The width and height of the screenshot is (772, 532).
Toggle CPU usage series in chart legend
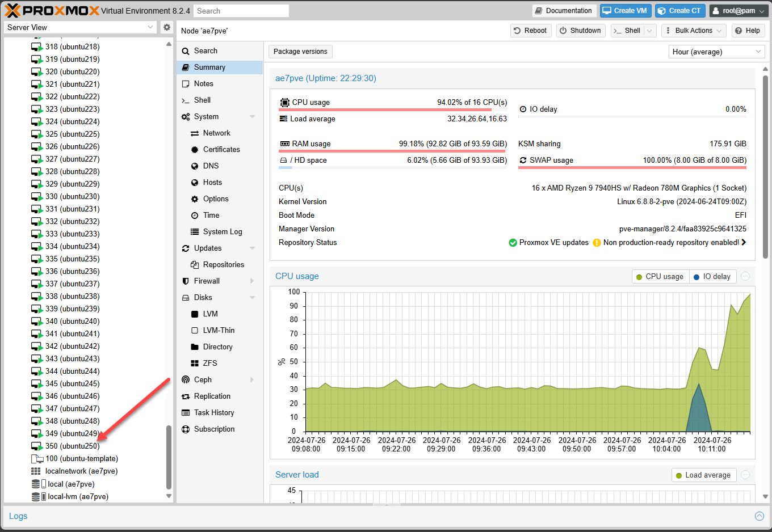pos(660,277)
